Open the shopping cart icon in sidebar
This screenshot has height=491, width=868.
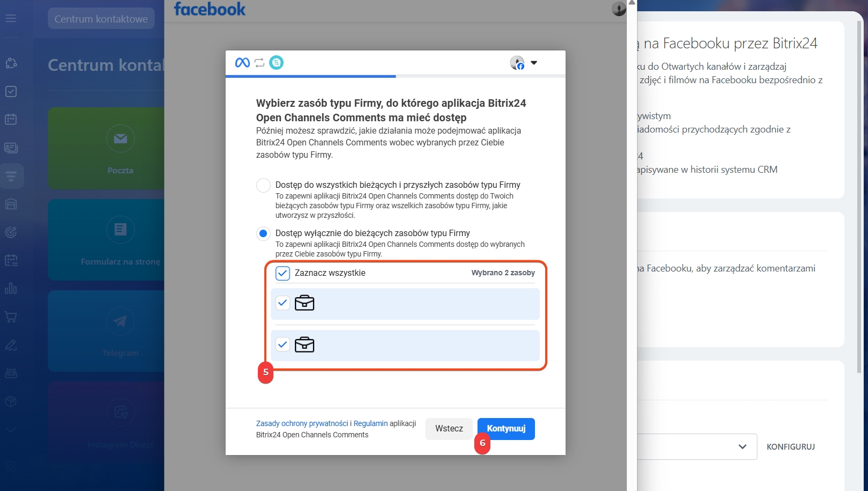click(x=11, y=317)
